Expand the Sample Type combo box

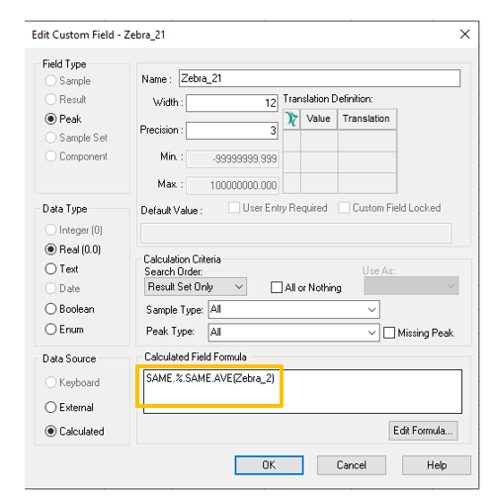(294, 310)
